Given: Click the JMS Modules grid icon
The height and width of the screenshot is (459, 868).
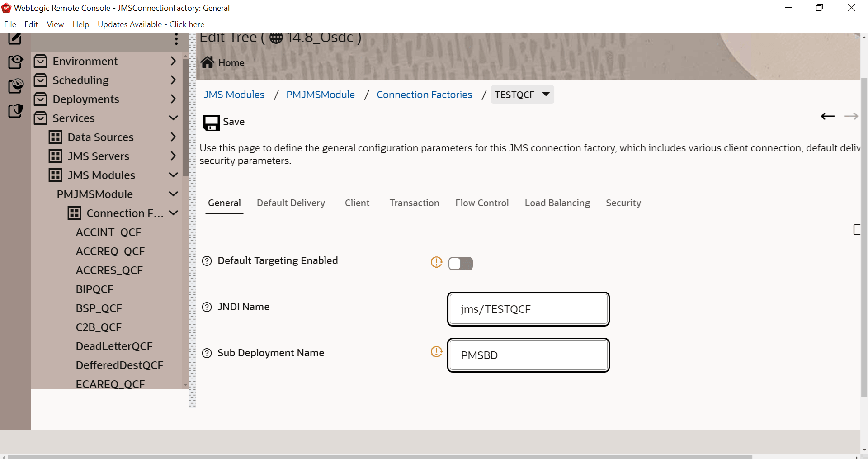Looking at the screenshot, I should tap(56, 175).
